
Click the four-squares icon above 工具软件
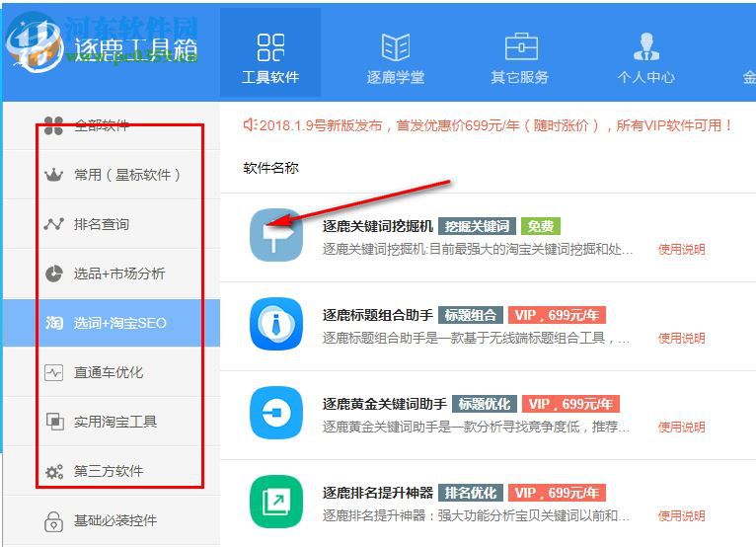(270, 47)
